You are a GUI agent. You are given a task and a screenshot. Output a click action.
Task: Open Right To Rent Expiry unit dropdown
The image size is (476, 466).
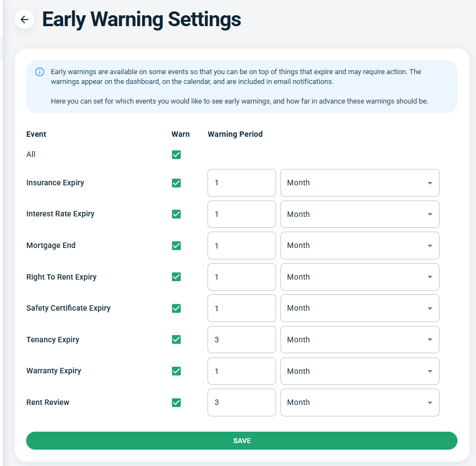coord(360,277)
